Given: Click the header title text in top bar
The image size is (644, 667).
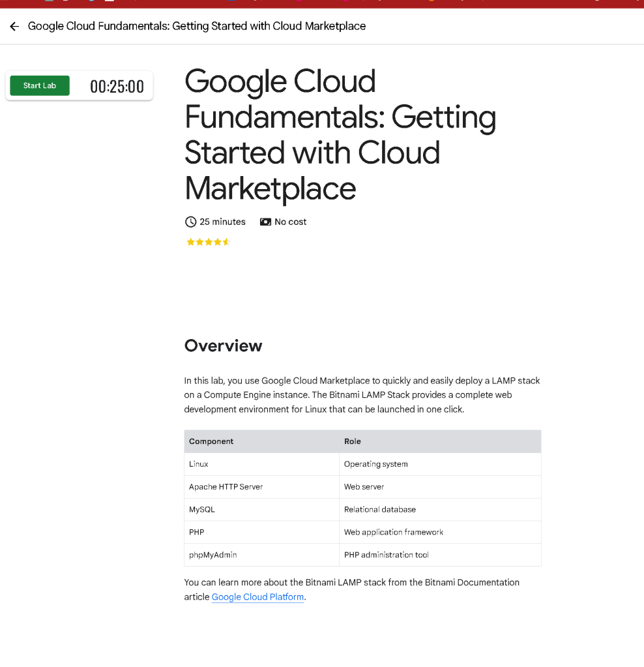Looking at the screenshot, I should click(x=196, y=26).
